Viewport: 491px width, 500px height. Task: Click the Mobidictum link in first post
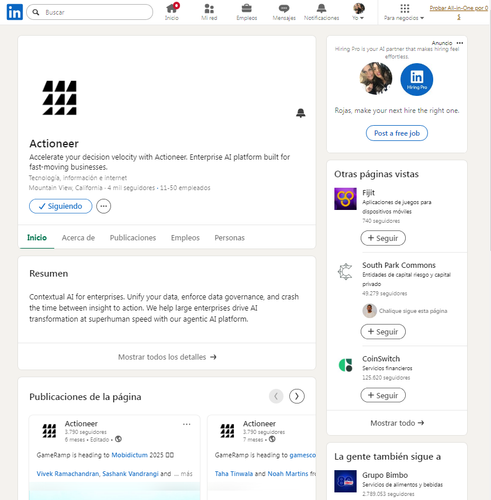coord(129,455)
